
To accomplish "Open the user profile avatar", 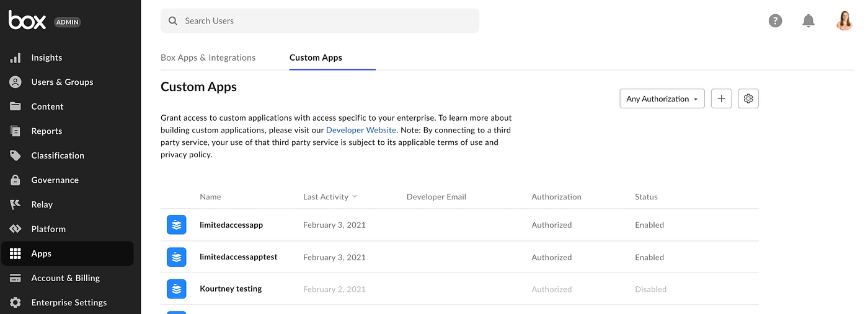I will tap(844, 20).
